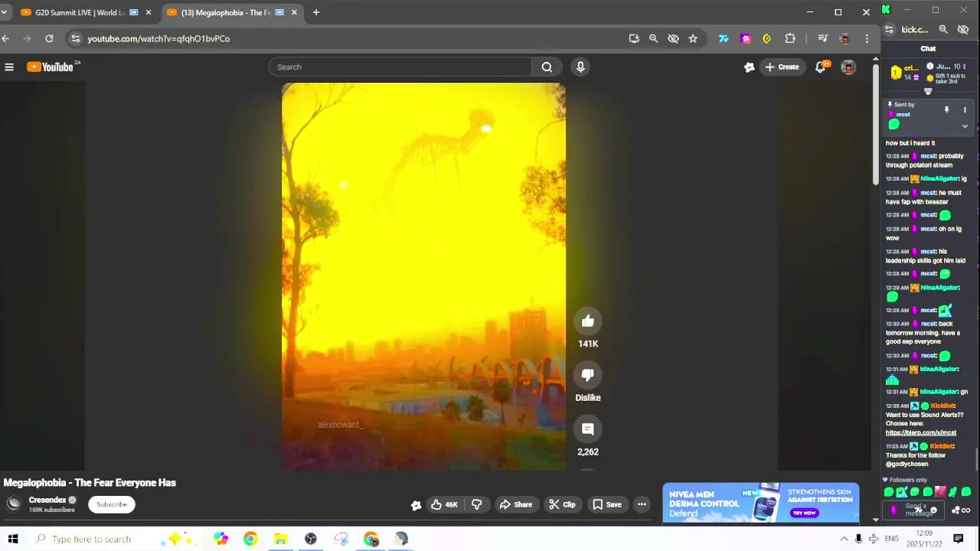Open YouTube notifications bell
This screenshot has width=980, height=551.
point(820,67)
